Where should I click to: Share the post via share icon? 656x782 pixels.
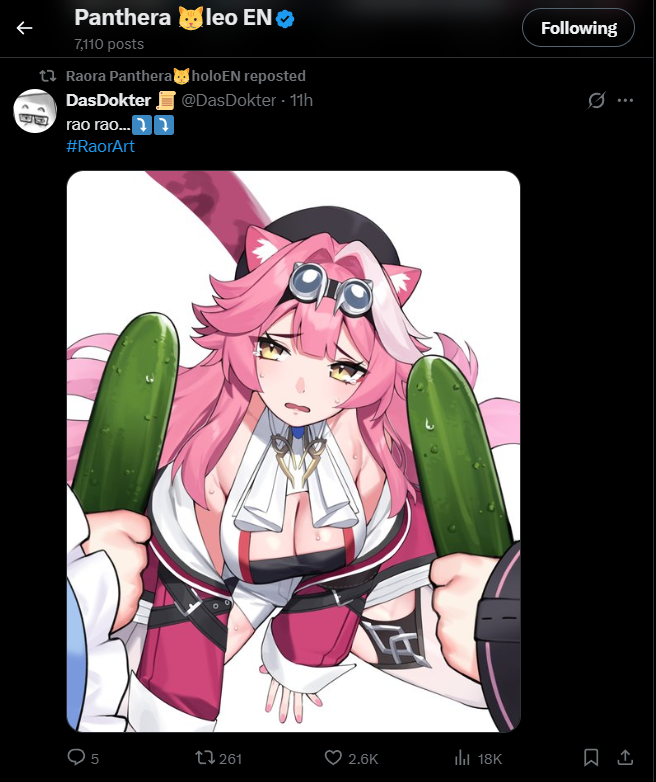pos(625,757)
